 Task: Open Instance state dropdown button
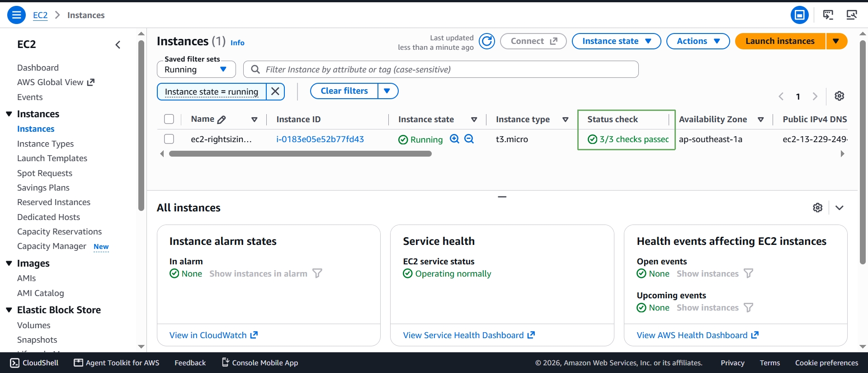[616, 41]
